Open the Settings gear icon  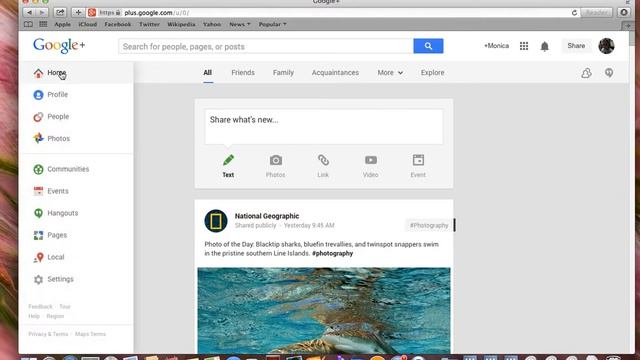pyautogui.click(x=38, y=279)
